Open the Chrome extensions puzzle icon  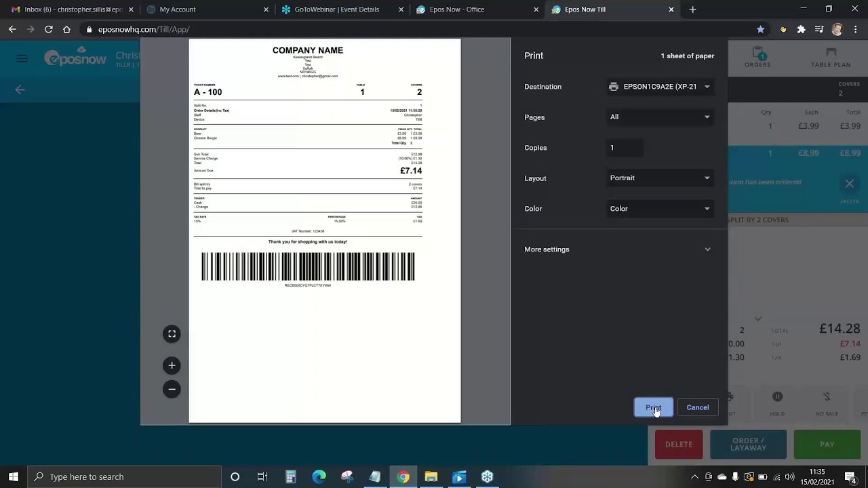coord(801,29)
